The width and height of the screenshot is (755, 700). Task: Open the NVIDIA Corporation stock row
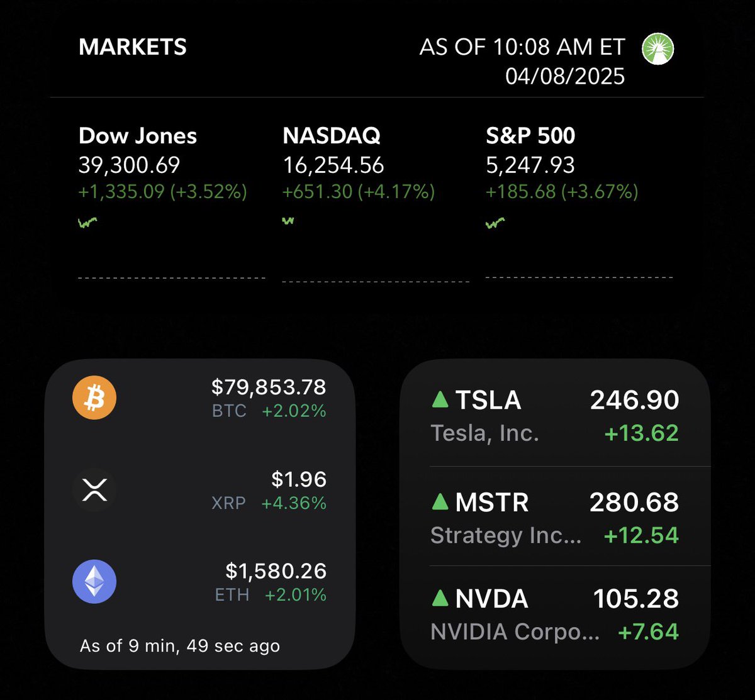pos(555,614)
